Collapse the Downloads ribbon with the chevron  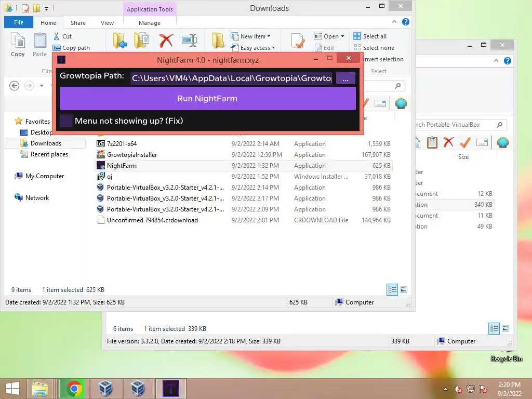pyautogui.click(x=394, y=22)
